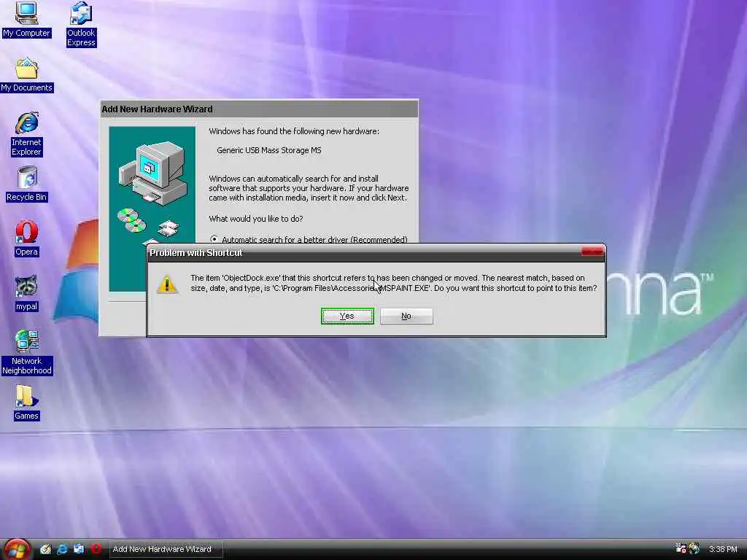Viewport: 747px width, 560px height.
Task: Click the 'Generic USB Mass Storage MS' text
Action: pos(268,150)
